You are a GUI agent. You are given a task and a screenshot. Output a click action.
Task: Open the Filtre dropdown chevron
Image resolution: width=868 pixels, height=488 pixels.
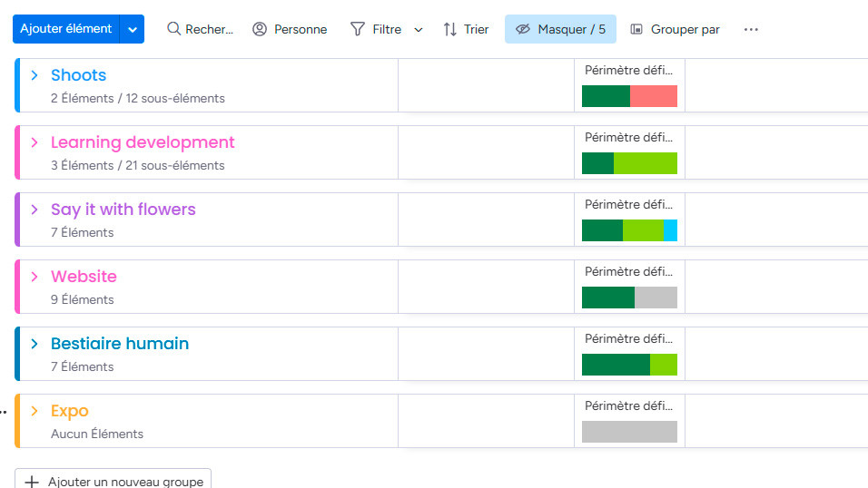(x=419, y=29)
